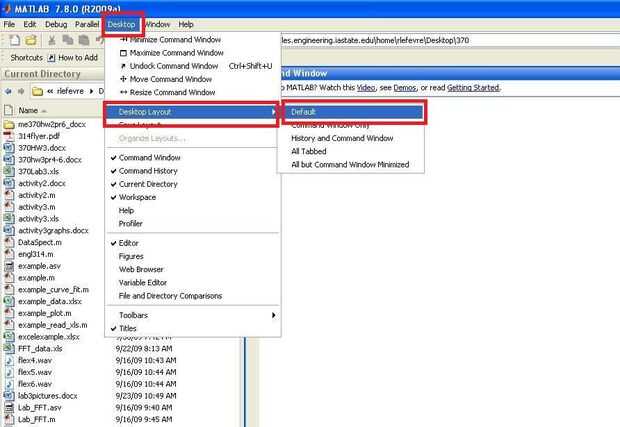Open the Edit menu

tap(30, 25)
